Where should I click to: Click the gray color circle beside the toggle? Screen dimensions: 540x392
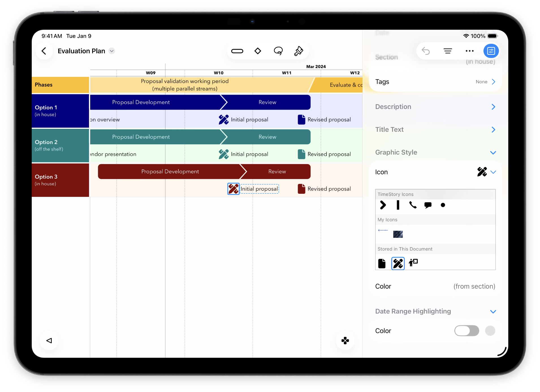[x=490, y=331]
